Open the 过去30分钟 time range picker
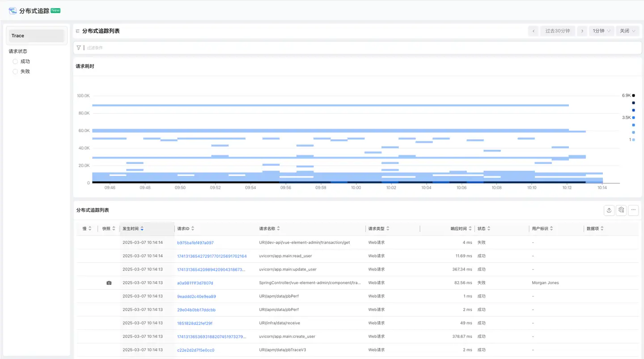Screen dimensions: 644x359 [x=557, y=31]
